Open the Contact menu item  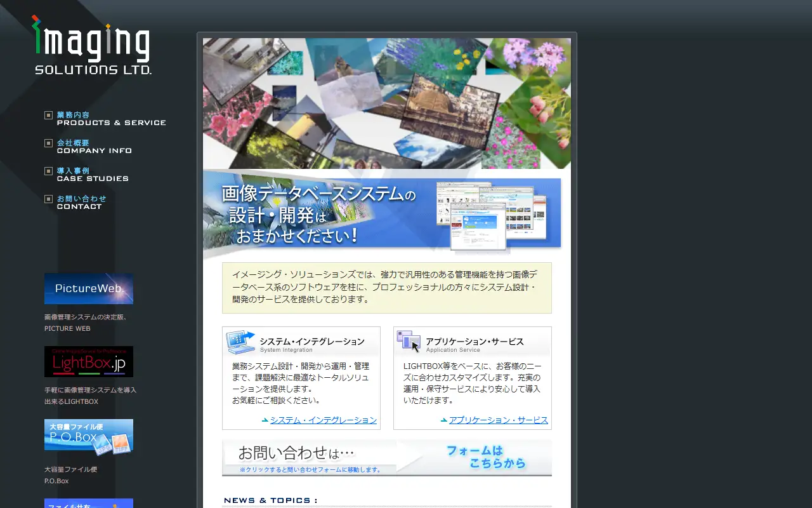click(81, 203)
